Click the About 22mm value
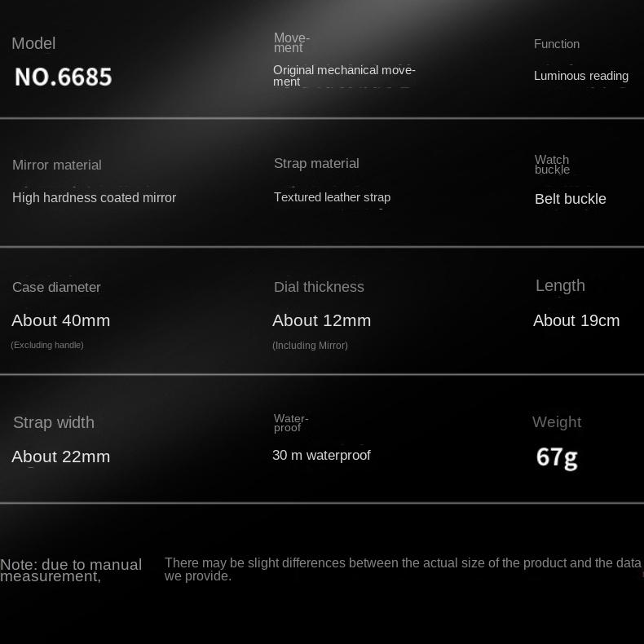This screenshot has height=644, width=644. coord(60,457)
